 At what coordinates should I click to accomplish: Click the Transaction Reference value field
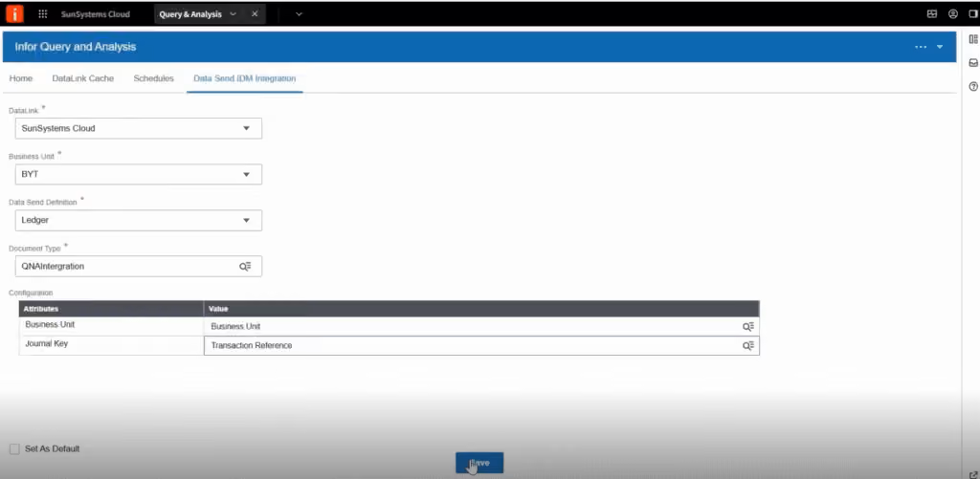pyautogui.click(x=481, y=345)
